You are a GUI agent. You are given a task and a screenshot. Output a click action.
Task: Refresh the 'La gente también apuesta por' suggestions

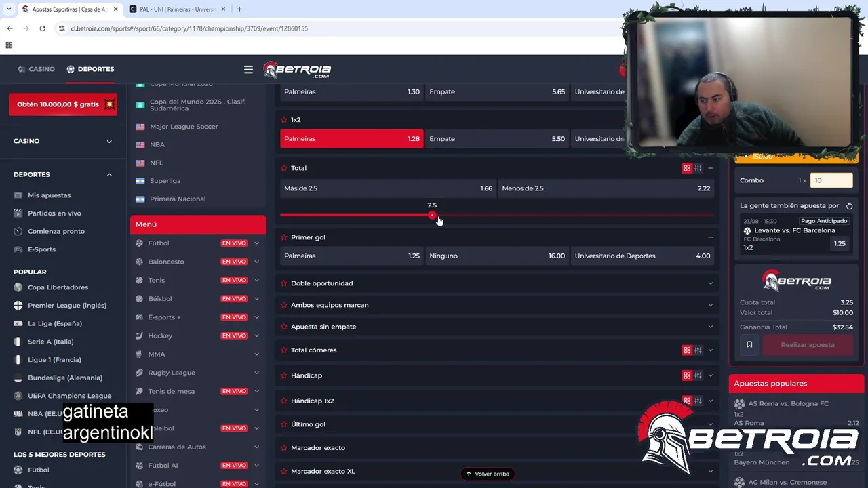click(x=849, y=206)
